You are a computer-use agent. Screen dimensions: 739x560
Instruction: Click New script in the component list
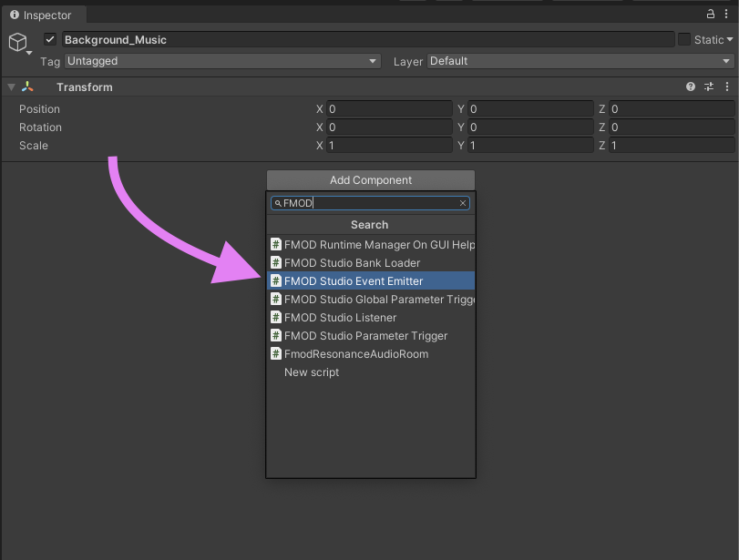[x=312, y=372]
